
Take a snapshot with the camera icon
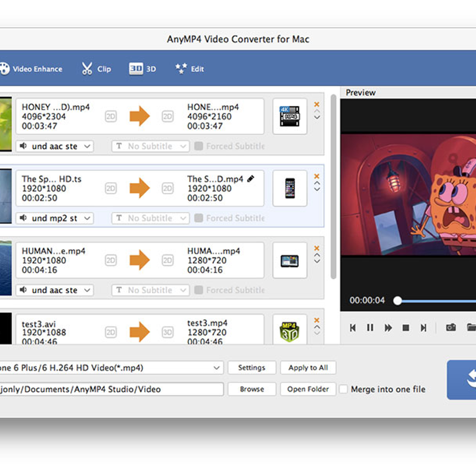click(x=451, y=328)
